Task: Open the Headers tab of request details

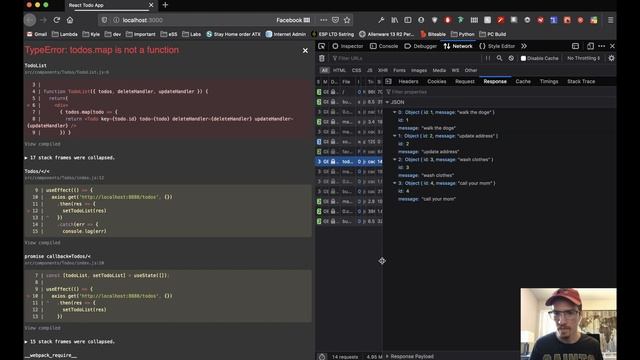Action: tap(408, 82)
